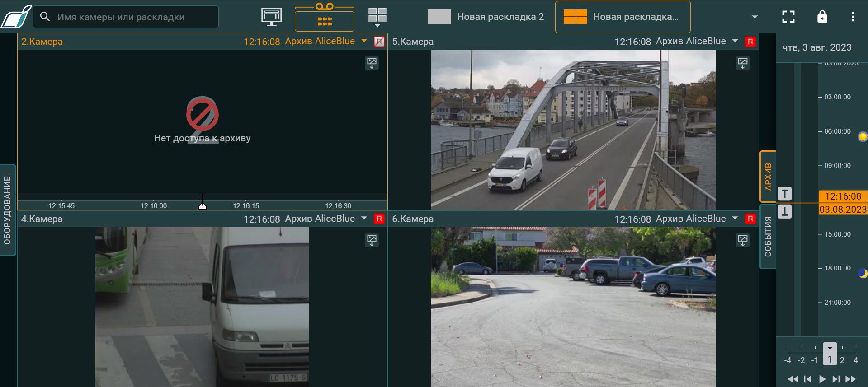Open Архив AliceBlue dropdown for 2.Камера

pyautogui.click(x=364, y=41)
